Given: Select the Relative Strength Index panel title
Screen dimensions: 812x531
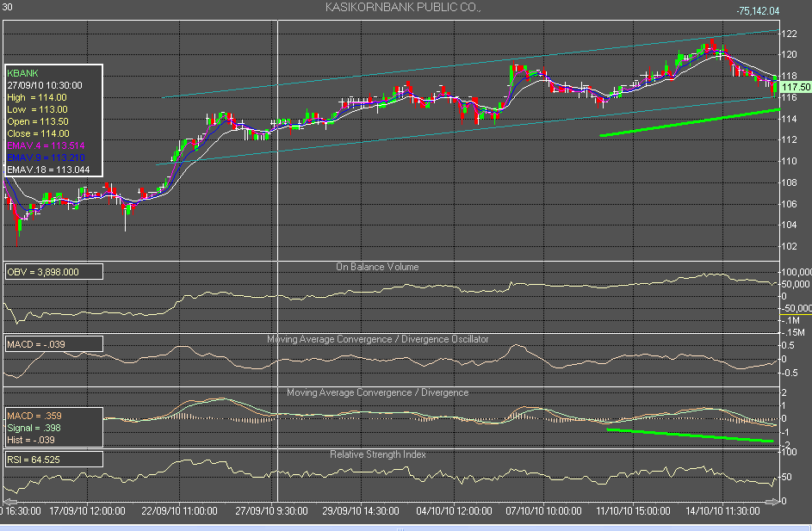Looking at the screenshot, I should click(377, 454).
